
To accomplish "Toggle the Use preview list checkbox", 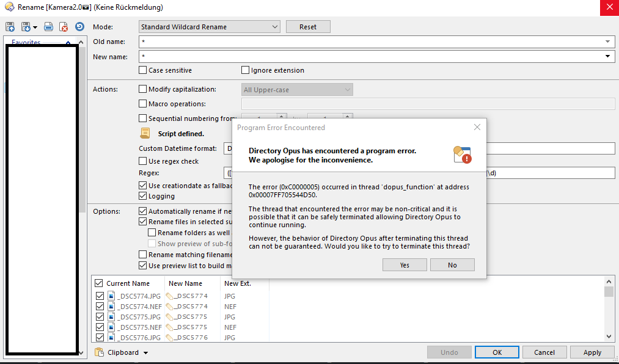I will pos(142,266).
